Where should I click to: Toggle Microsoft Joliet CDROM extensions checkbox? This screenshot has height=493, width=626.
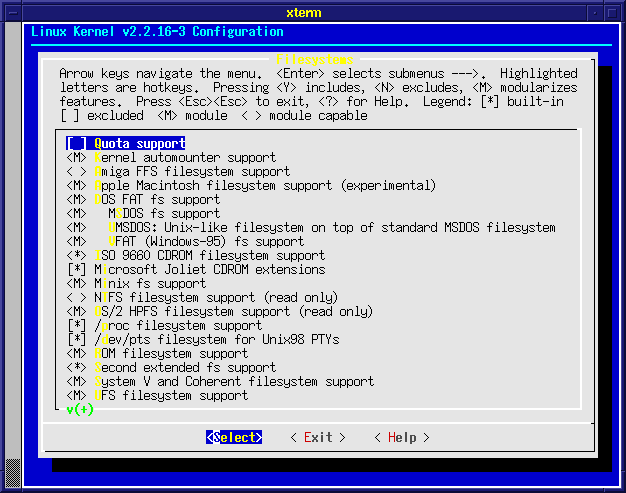[76, 270]
